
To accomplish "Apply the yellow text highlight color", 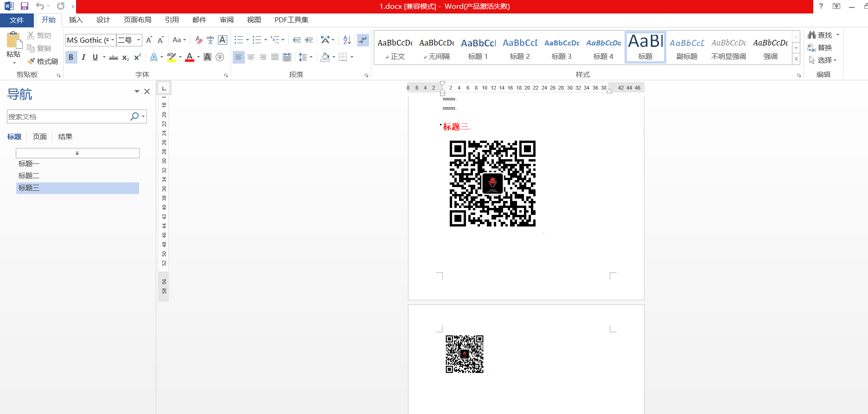I will coord(171,57).
